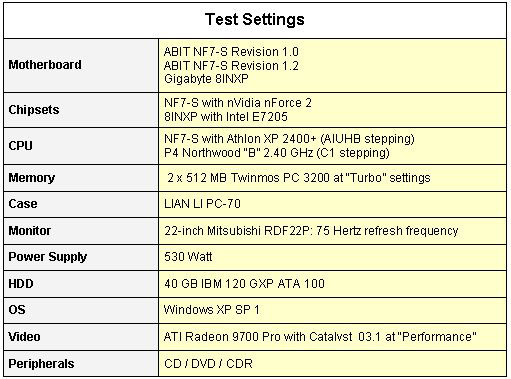511x379 pixels.
Task: Click ABIT NF7-S Revision 1.2 text
Action: pyautogui.click(x=231, y=66)
